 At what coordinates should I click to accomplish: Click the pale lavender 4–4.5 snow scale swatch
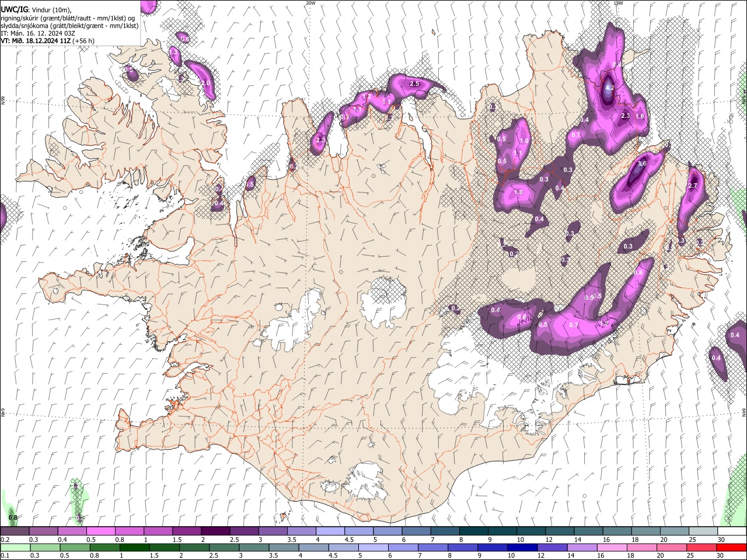[x=330, y=531]
